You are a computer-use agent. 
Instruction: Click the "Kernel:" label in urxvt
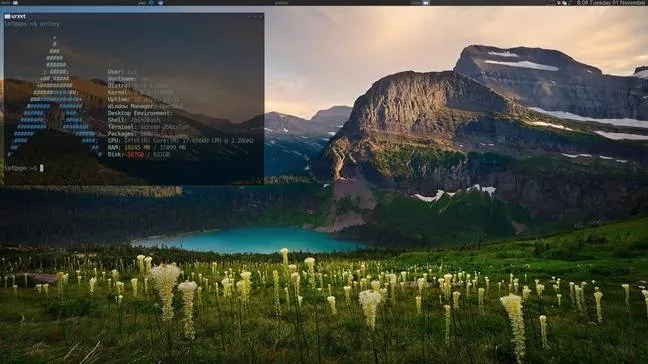119,93
